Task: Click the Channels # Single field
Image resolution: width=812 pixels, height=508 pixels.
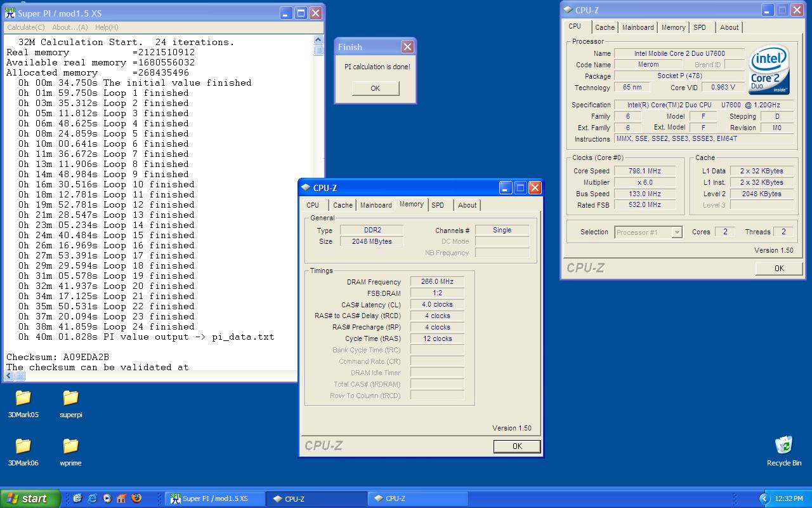Action: tap(502, 231)
